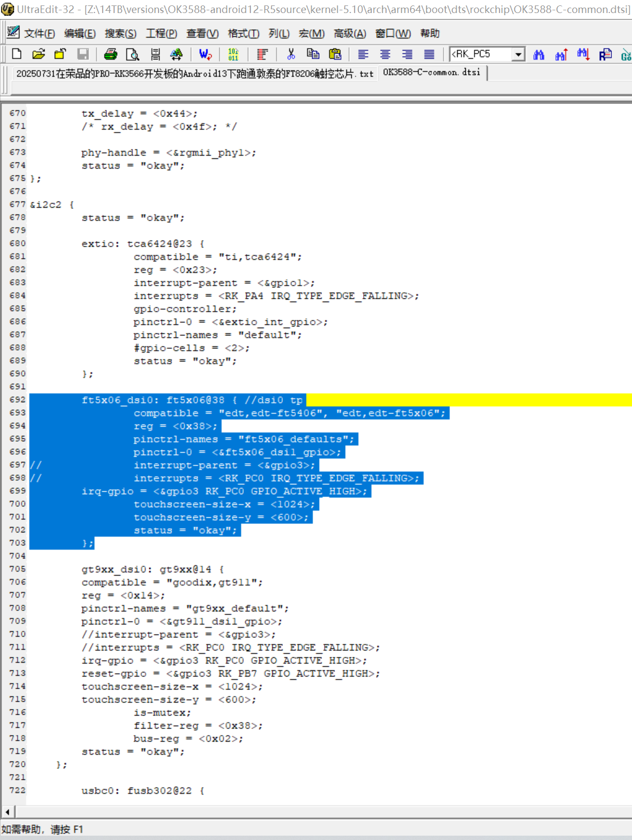Open the 窗口(W) menu
Image resolution: width=632 pixels, height=840 pixels.
[393, 34]
